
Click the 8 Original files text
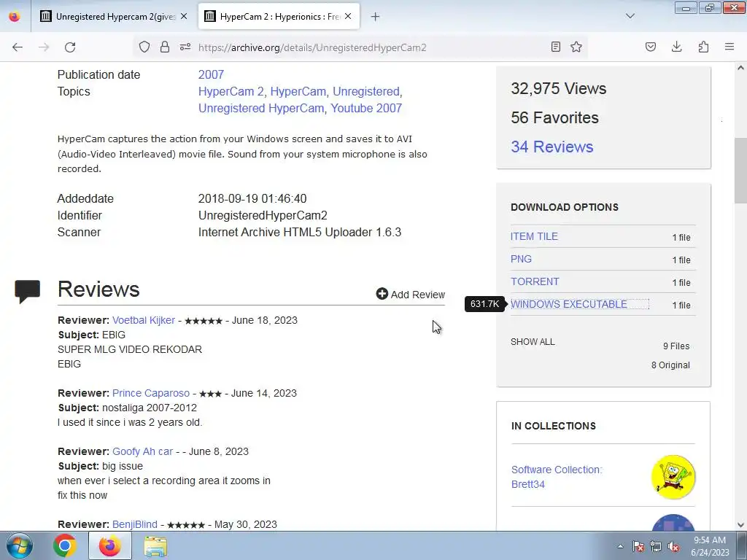click(671, 365)
